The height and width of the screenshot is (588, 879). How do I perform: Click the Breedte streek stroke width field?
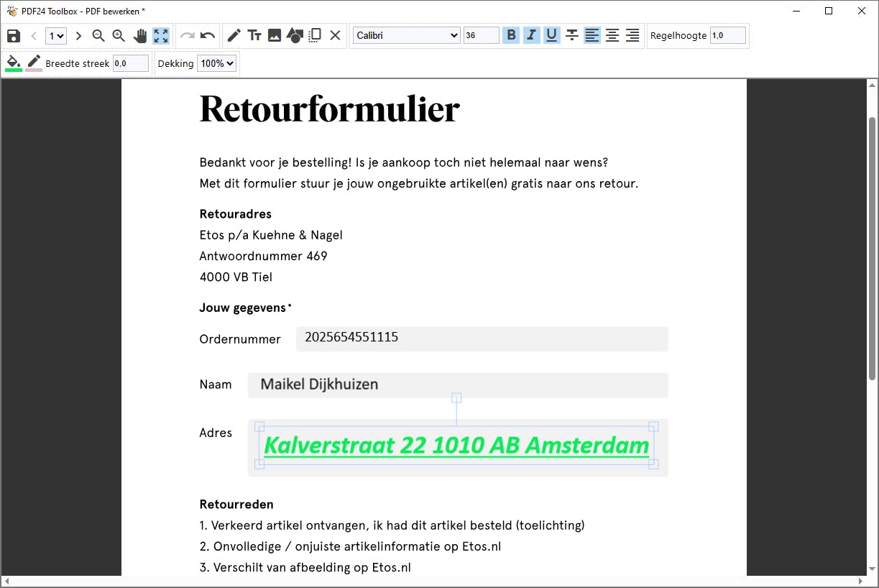click(x=131, y=63)
